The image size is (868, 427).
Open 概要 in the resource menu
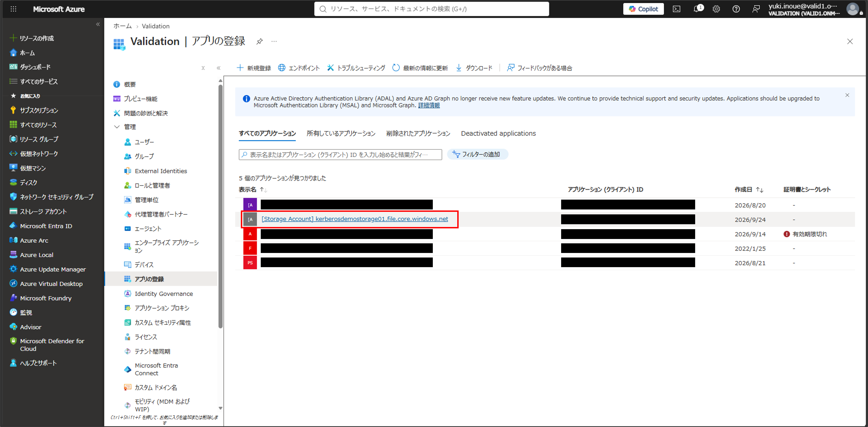coord(125,84)
